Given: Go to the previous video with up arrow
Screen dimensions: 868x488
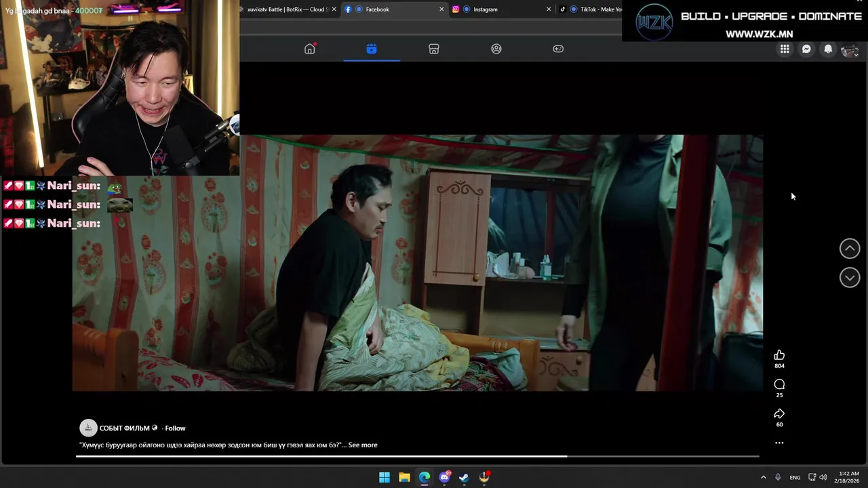Looking at the screenshot, I should (850, 249).
